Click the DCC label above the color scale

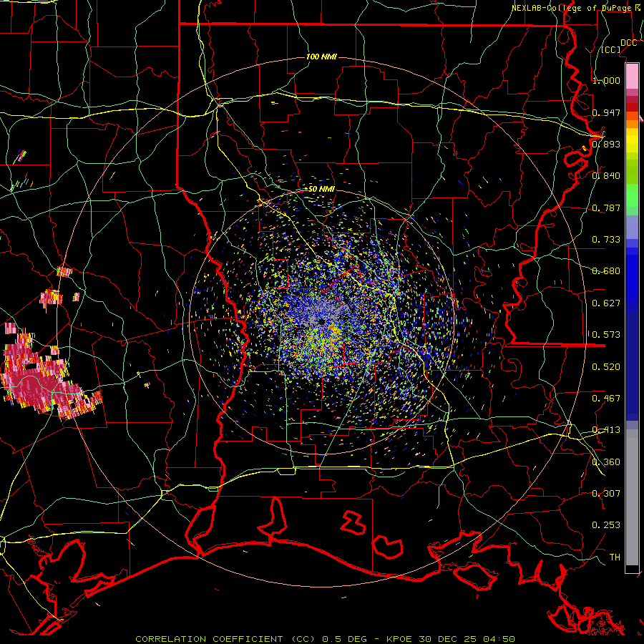628,43
